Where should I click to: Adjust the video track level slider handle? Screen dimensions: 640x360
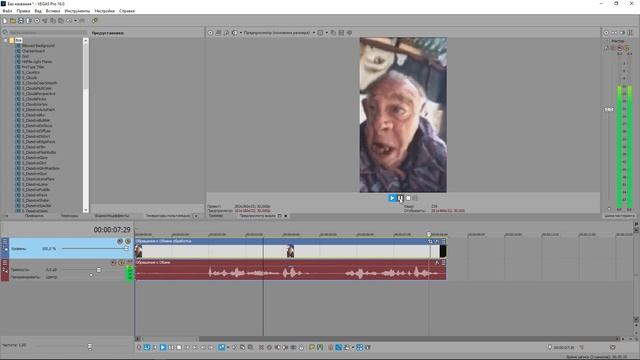(126, 249)
